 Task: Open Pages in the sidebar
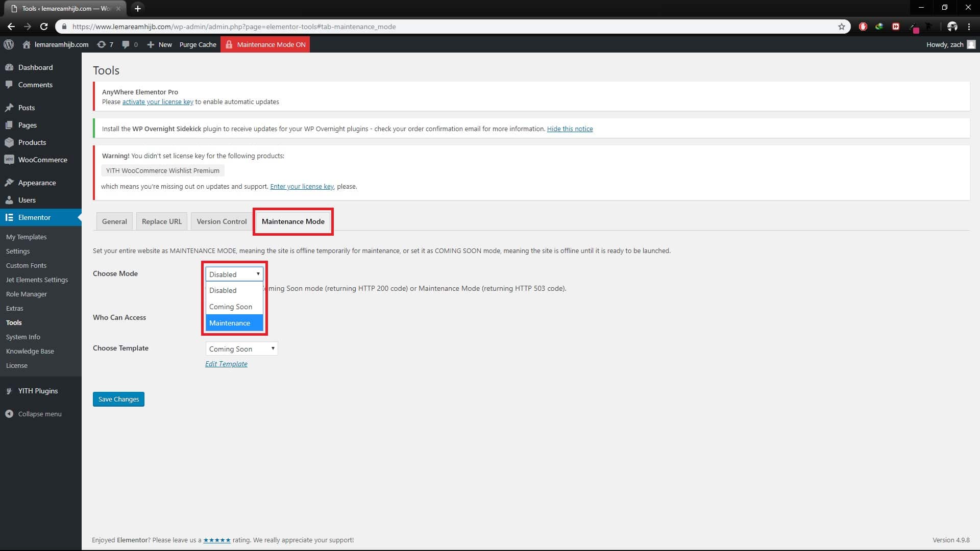click(x=28, y=125)
